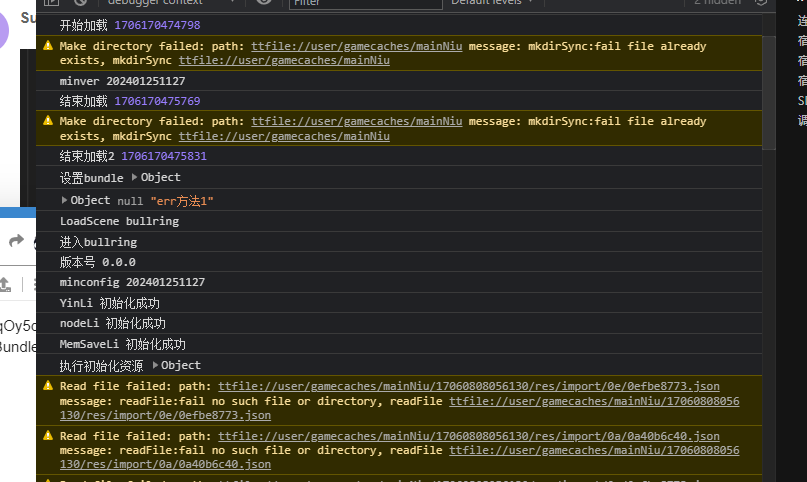Click the warning icon beside the 0a40b6c40.json read failure
Image resolution: width=807 pixels, height=482 pixels.
click(x=47, y=436)
